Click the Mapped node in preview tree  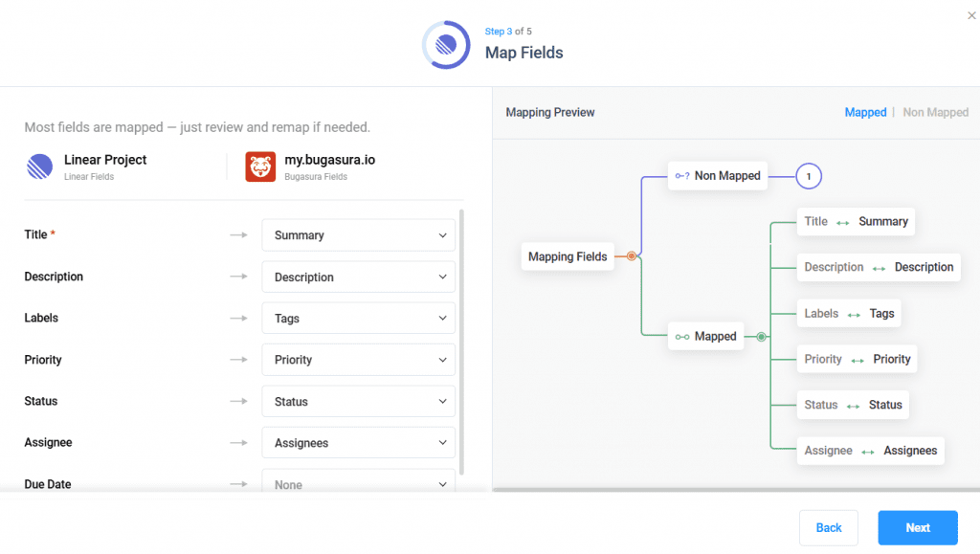click(705, 337)
